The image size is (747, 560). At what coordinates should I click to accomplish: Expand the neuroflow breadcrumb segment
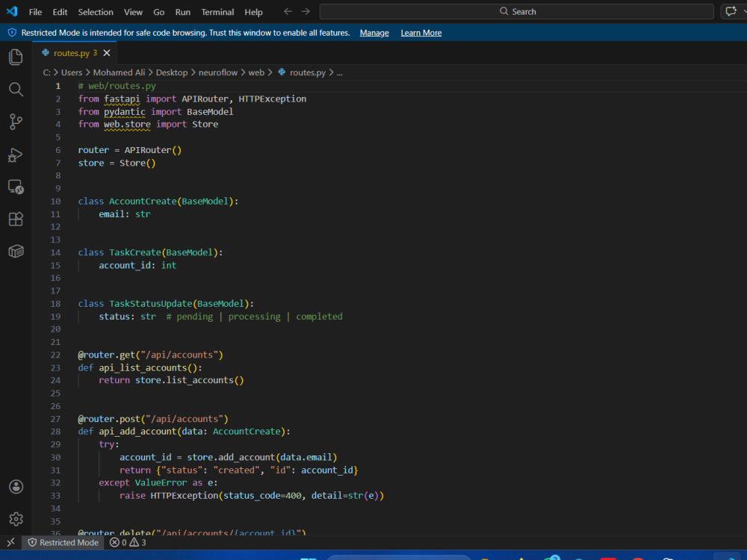tap(217, 72)
